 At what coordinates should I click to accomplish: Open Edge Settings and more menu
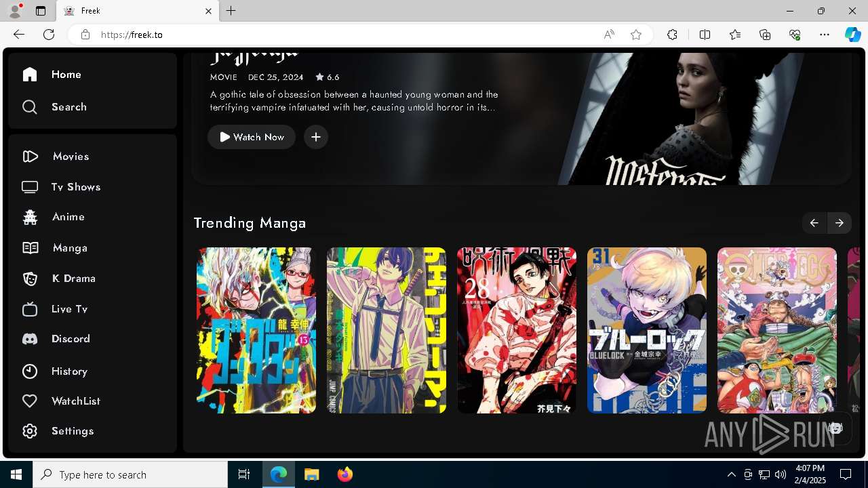coord(825,35)
